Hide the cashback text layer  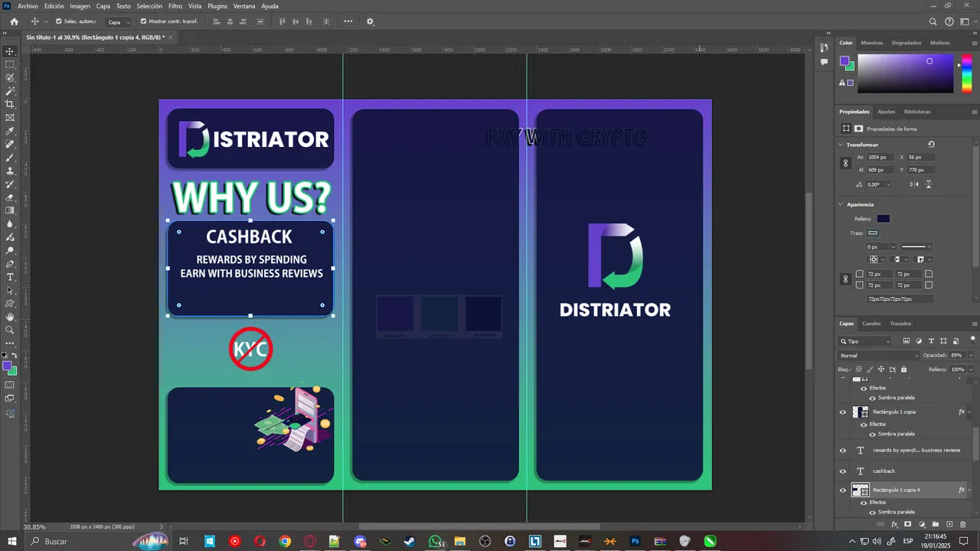coord(843,471)
